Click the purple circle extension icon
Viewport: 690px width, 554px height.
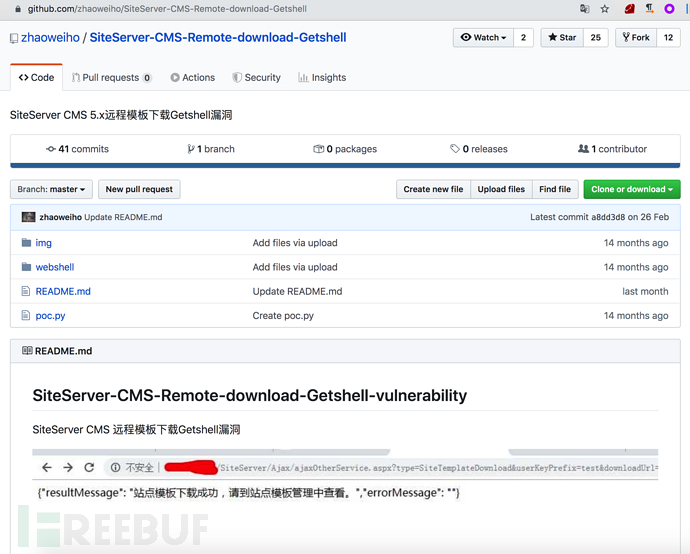coord(669,9)
